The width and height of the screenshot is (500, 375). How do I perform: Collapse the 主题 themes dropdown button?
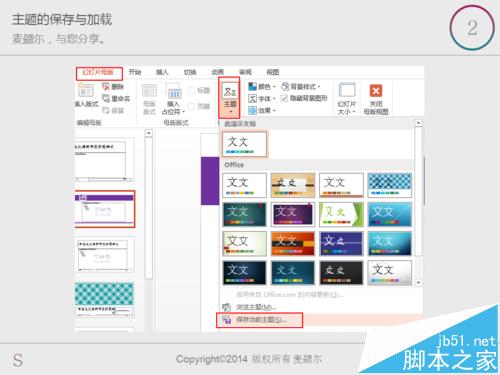point(229,98)
